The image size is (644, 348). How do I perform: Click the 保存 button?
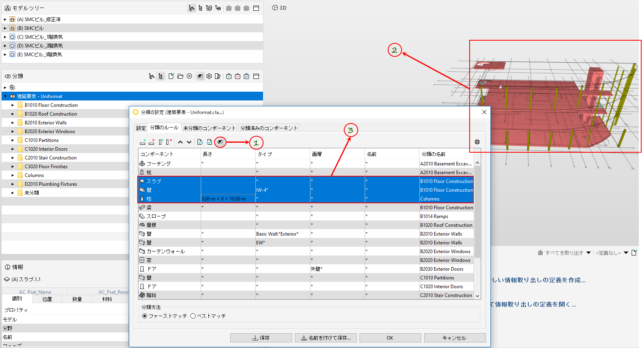click(x=261, y=338)
